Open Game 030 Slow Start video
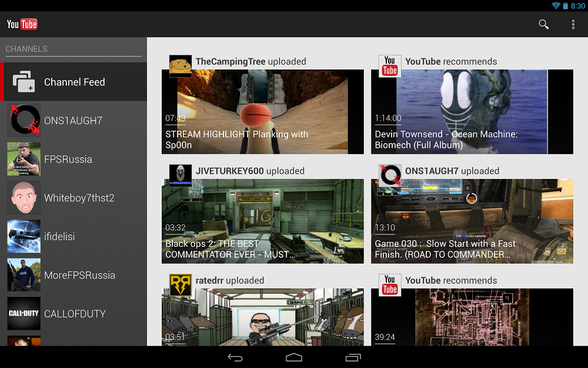 click(472, 221)
